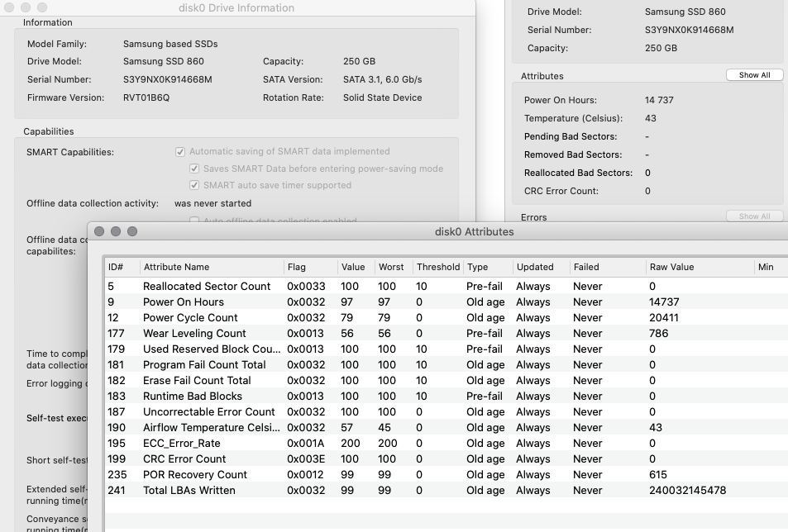Screen dimensions: 788x532
Task: Click raw value 786
Action: pyautogui.click(x=658, y=333)
